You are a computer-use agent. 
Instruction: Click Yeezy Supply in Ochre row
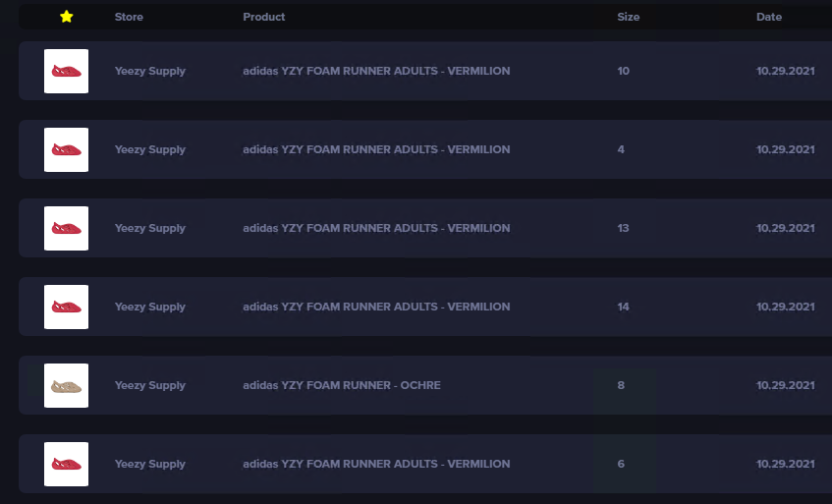point(150,385)
